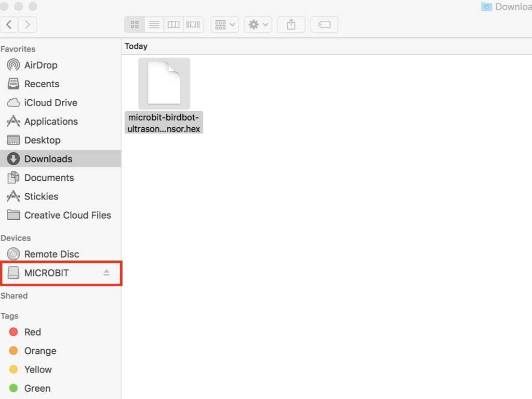Click the Tags section header
The height and width of the screenshot is (399, 532).
point(9,316)
